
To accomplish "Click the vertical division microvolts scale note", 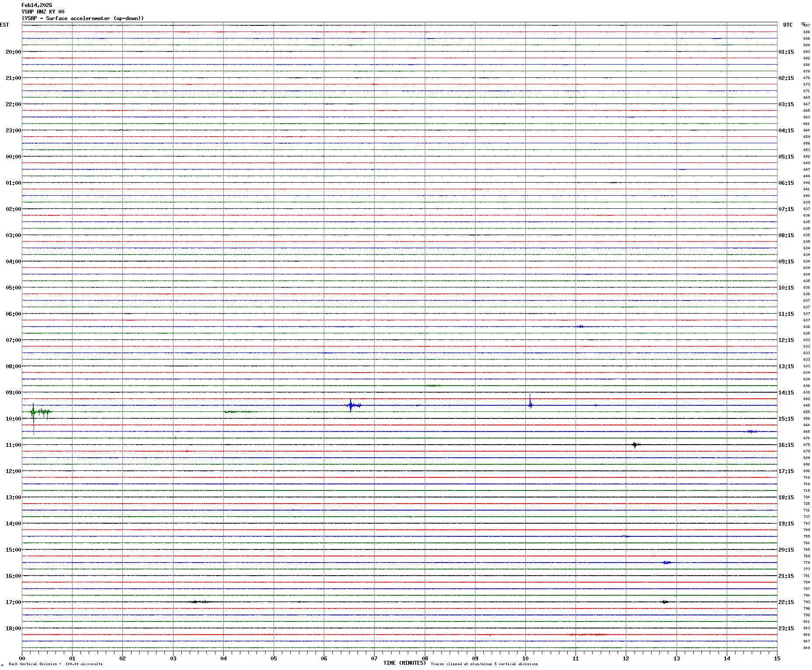I will [x=56, y=664].
